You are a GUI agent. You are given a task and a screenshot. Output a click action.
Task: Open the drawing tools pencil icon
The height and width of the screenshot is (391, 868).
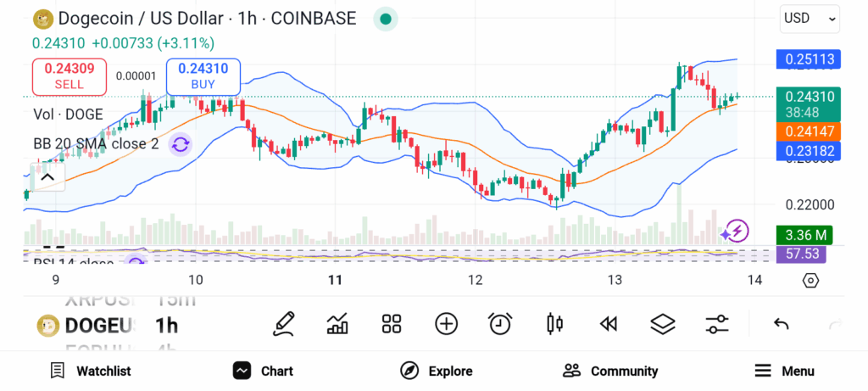tap(284, 324)
